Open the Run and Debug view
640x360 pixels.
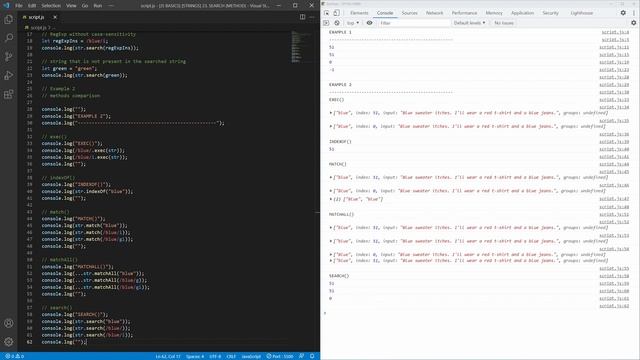9,76
